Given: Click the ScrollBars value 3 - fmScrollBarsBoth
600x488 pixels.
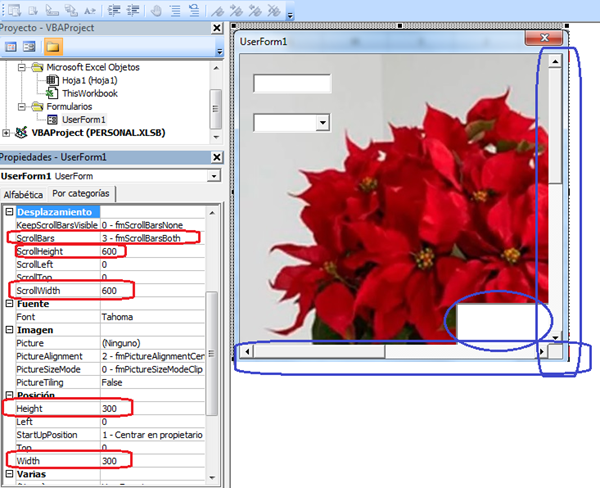Looking at the screenshot, I should click(x=141, y=238).
